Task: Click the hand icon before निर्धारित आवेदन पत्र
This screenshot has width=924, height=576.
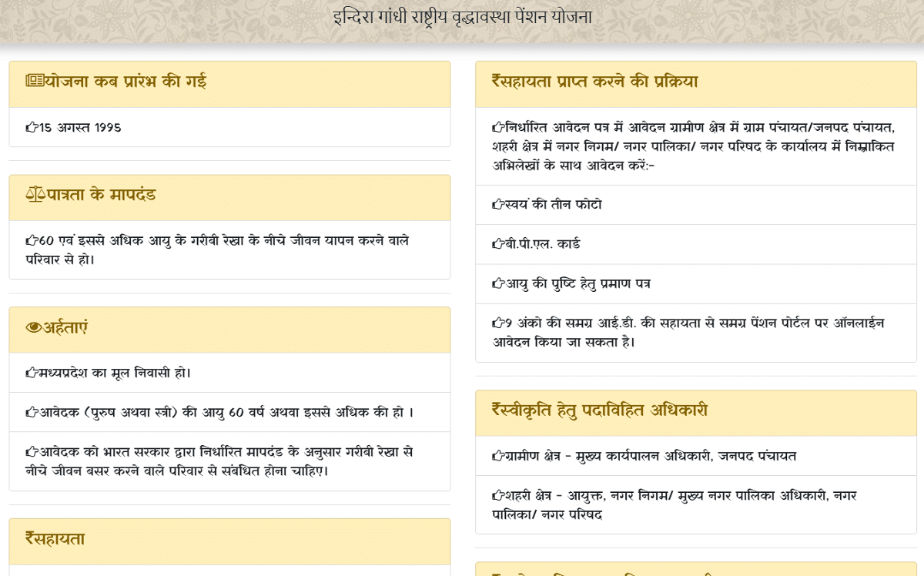Action: [x=498, y=127]
